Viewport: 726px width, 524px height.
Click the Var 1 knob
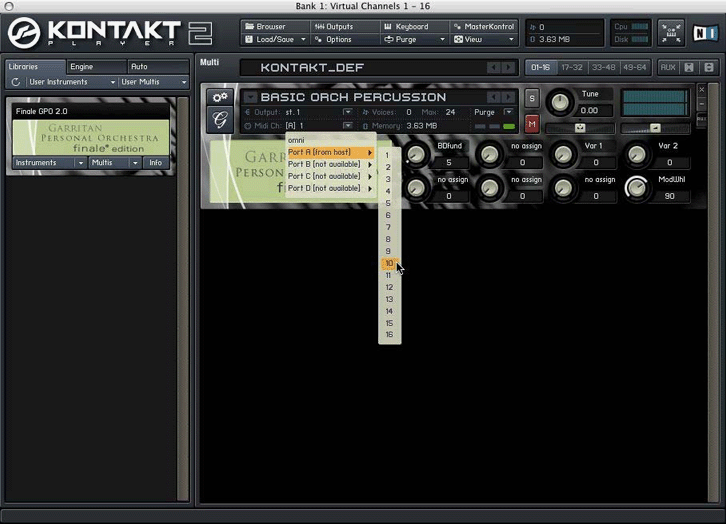point(563,154)
